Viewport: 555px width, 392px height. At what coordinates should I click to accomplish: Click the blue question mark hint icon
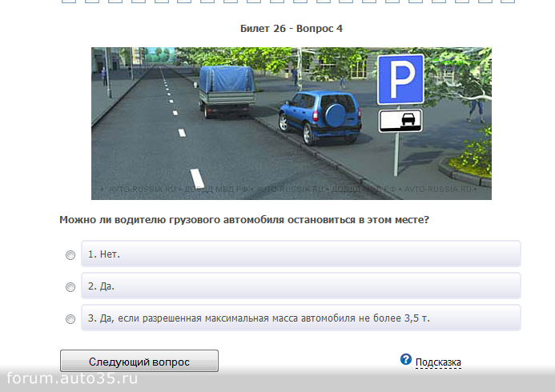click(406, 359)
